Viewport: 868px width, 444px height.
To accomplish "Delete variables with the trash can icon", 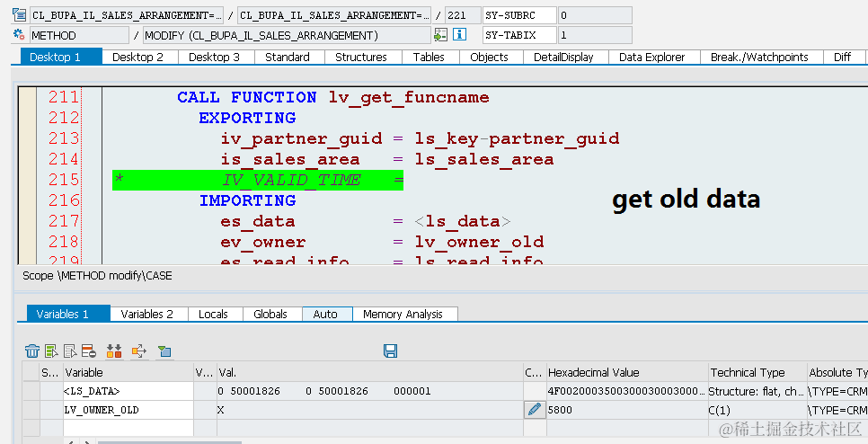I will [x=32, y=351].
